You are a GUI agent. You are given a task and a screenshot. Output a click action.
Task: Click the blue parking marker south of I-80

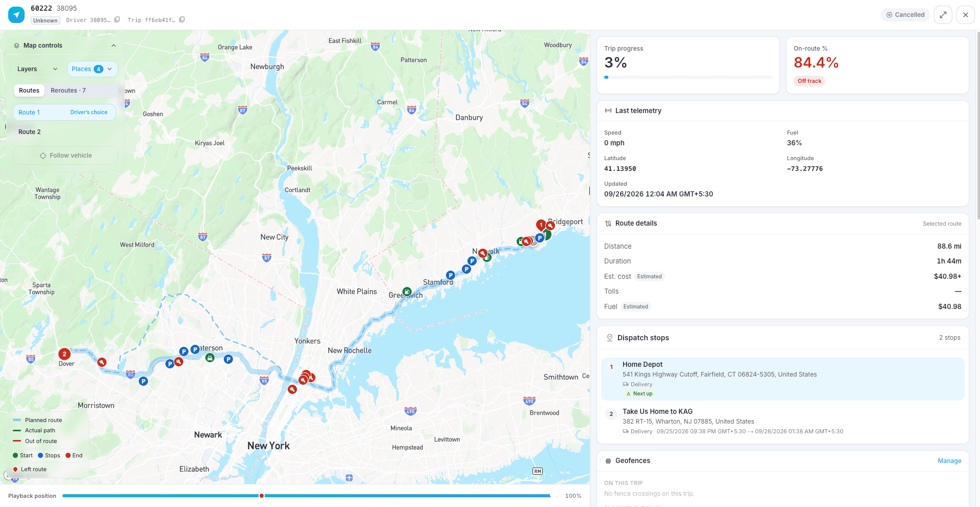[143, 381]
